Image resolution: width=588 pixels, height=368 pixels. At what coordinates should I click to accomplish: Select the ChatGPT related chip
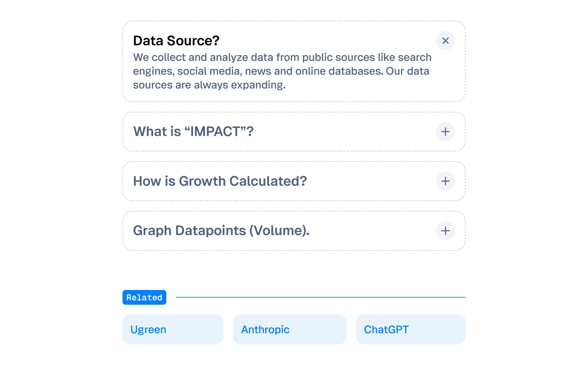386,329
